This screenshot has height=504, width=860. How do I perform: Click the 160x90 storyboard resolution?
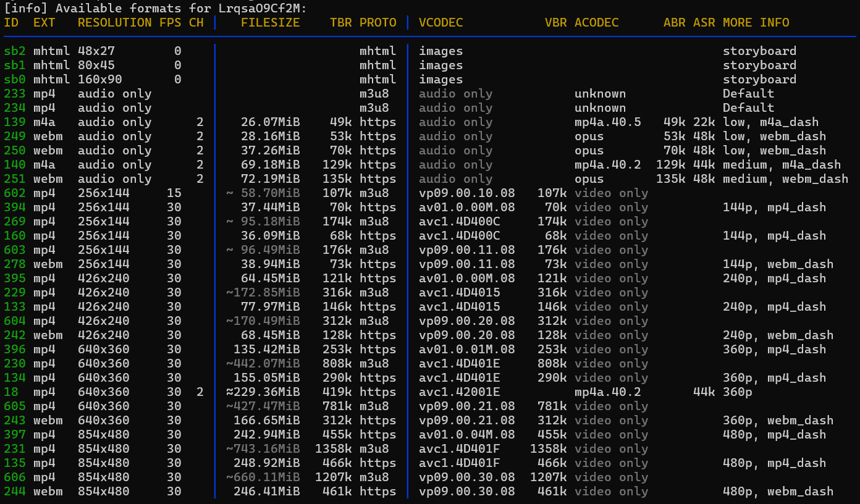pyautogui.click(x=99, y=80)
